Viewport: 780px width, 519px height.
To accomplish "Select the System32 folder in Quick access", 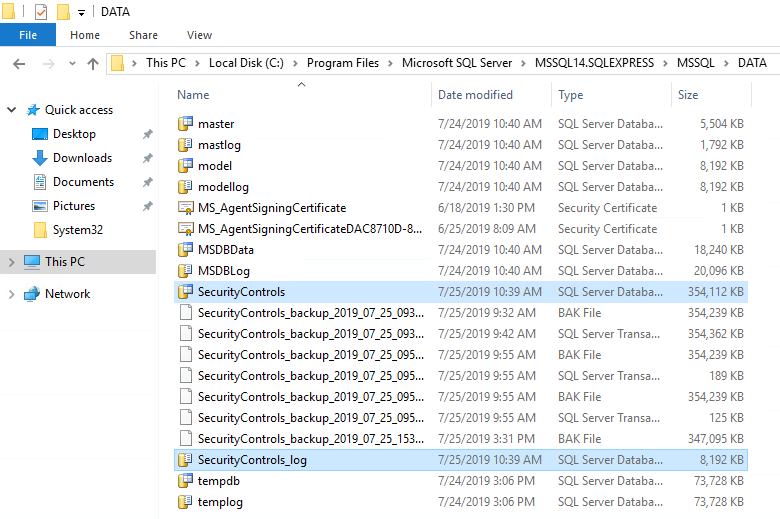I will pyautogui.click(x=78, y=230).
